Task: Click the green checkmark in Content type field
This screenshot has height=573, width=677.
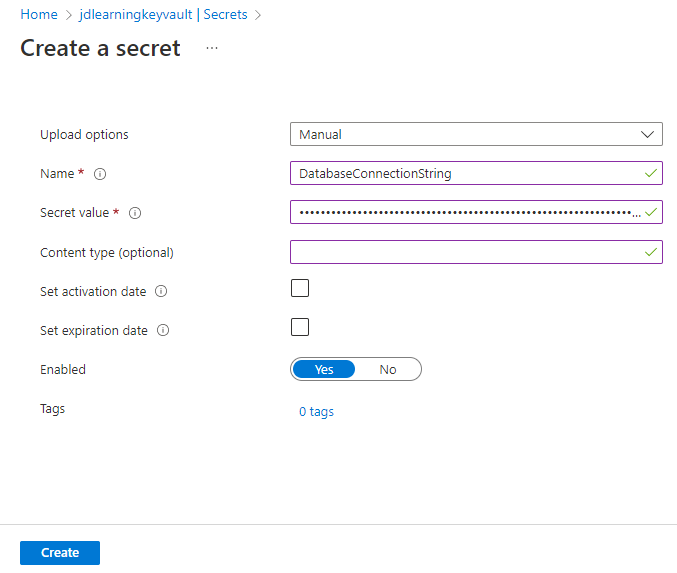Action: pos(651,252)
